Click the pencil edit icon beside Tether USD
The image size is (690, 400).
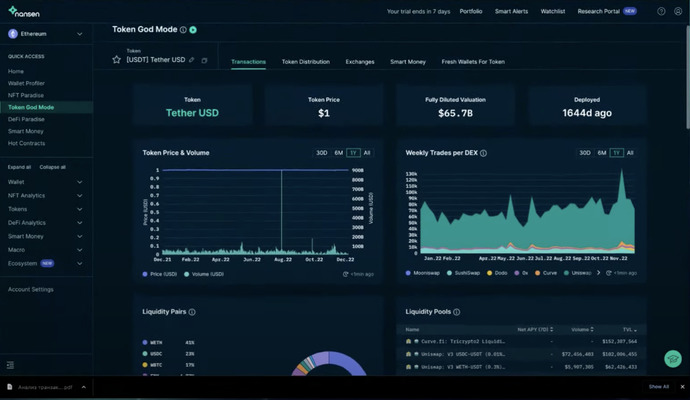point(192,60)
